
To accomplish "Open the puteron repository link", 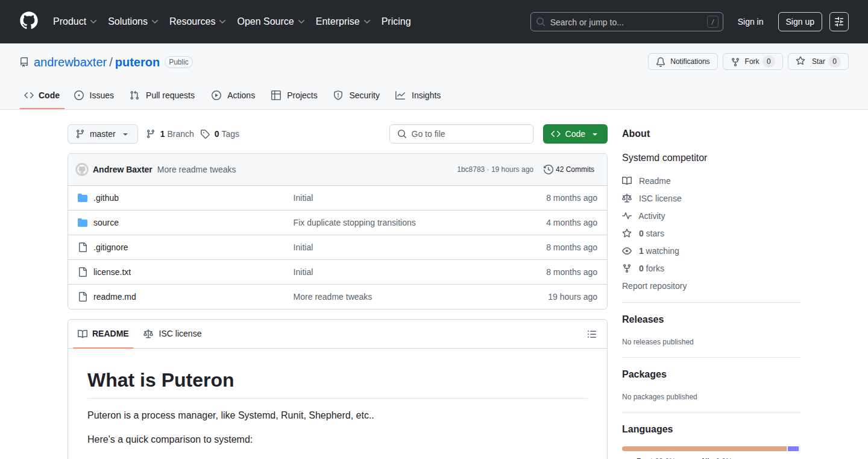I will [x=137, y=62].
